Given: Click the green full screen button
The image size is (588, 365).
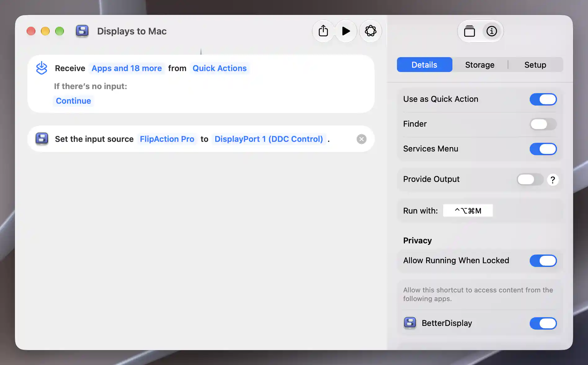Looking at the screenshot, I should pos(60,31).
